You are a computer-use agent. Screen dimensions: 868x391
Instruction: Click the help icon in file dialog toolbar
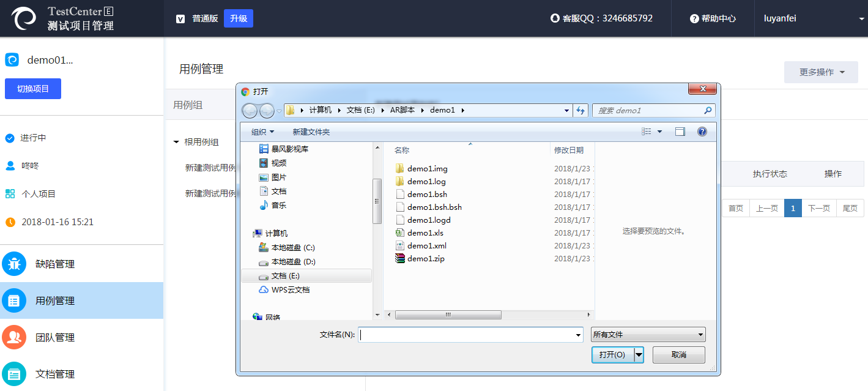(702, 132)
